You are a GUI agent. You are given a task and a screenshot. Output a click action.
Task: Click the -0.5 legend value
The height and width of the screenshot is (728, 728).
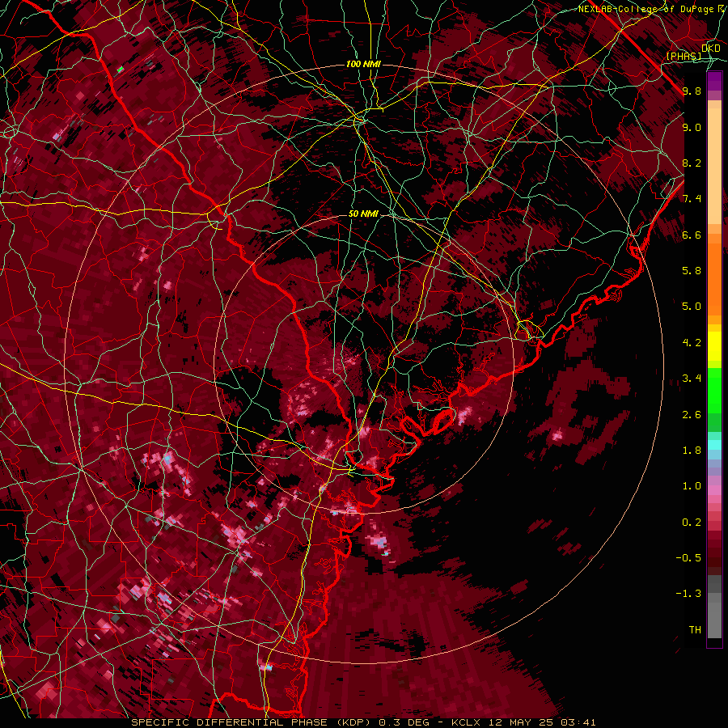(688, 558)
